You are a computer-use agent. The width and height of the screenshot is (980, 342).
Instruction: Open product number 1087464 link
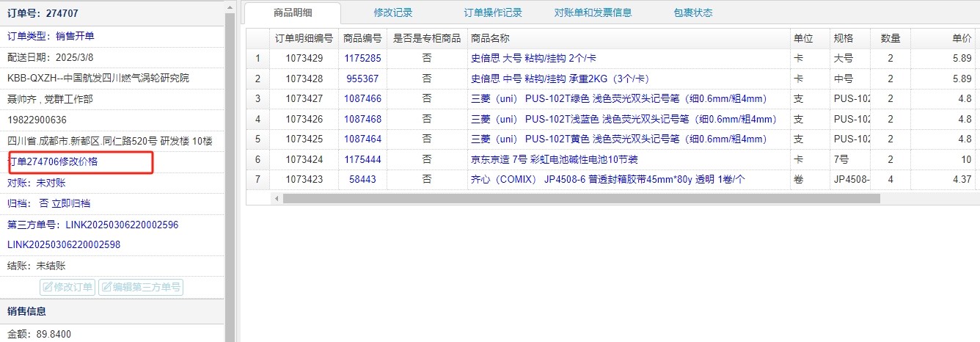(362, 139)
